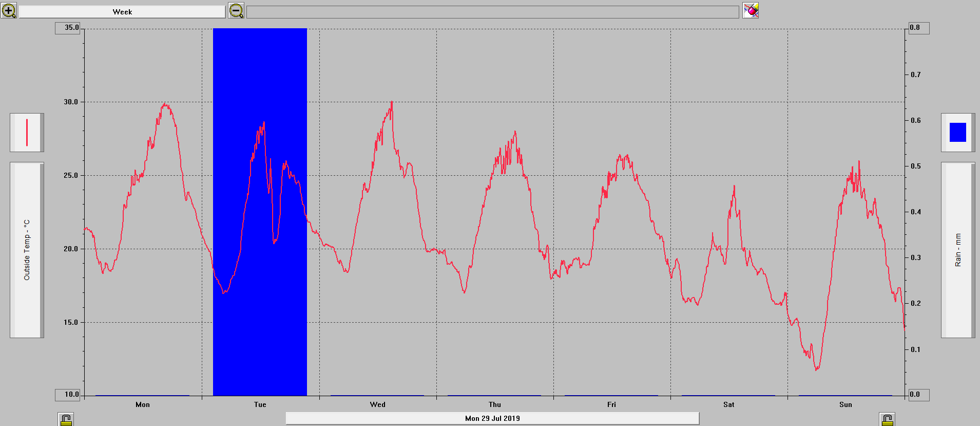Click the 0.8 upper rain limit box
This screenshot has height=426, width=980.
pyautogui.click(x=918, y=28)
